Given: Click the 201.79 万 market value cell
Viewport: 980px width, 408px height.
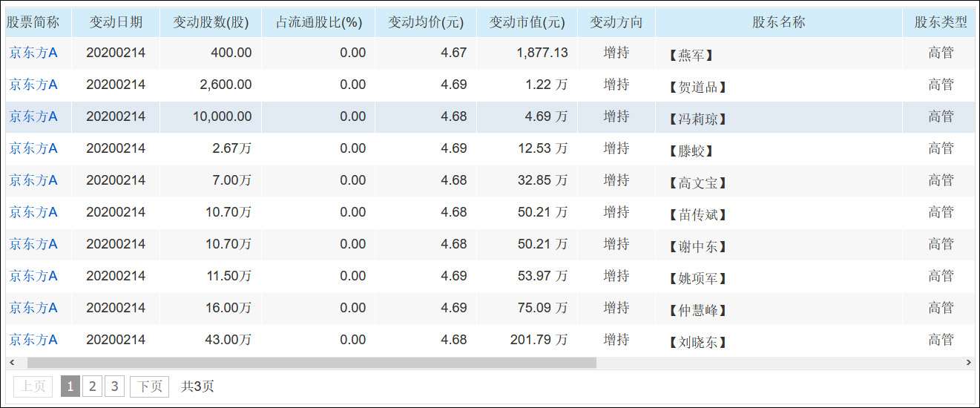Looking at the screenshot, I should 527,340.
